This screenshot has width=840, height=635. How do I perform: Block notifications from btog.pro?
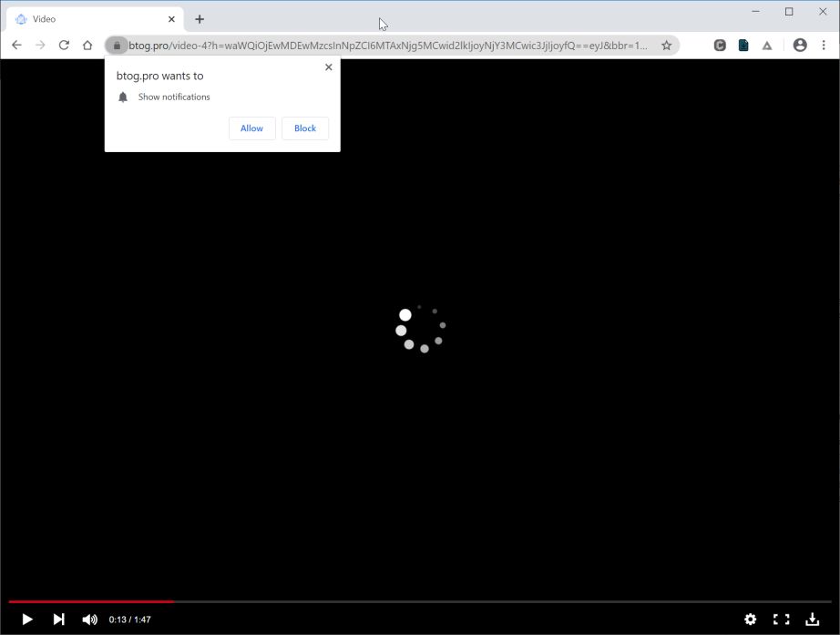tap(305, 128)
